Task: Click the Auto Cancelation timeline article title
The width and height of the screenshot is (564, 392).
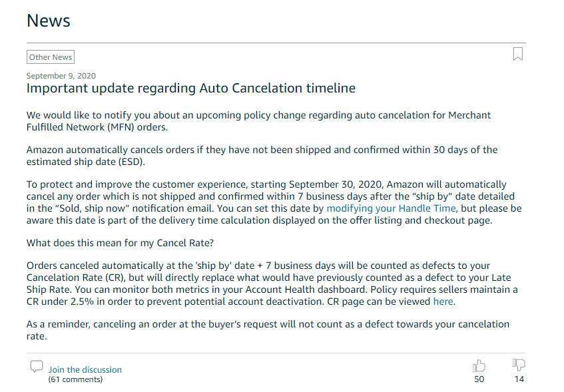Action: 191,88
